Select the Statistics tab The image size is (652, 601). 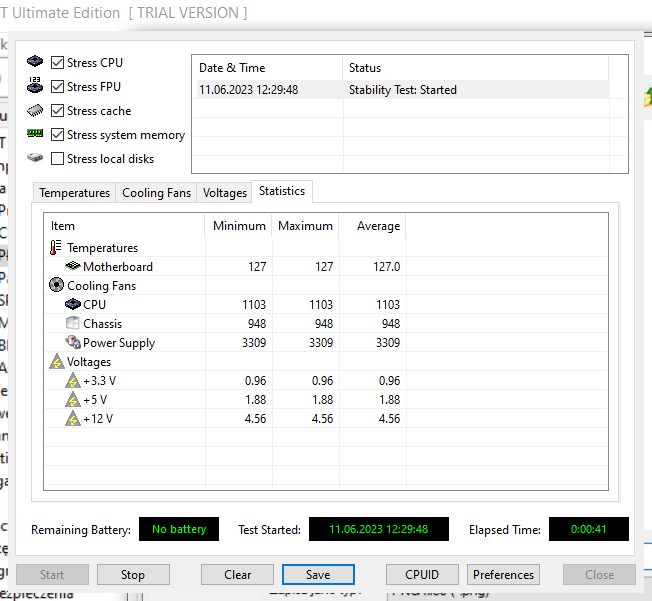(x=282, y=191)
